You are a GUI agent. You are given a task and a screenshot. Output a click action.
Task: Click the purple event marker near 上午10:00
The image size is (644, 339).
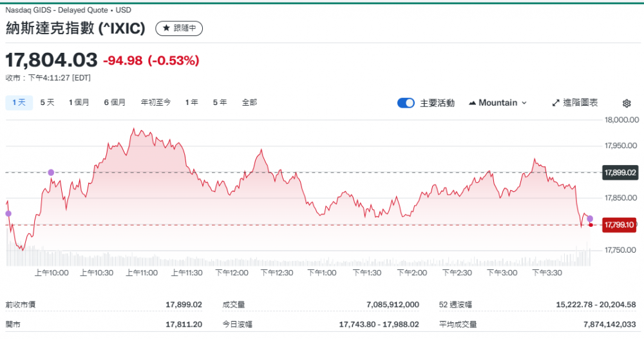[51, 172]
